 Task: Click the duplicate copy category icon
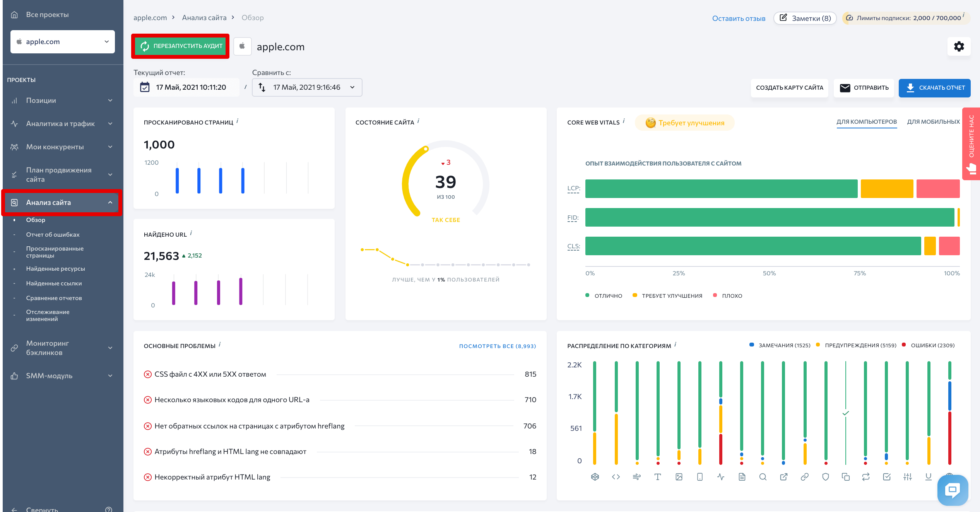(846, 477)
